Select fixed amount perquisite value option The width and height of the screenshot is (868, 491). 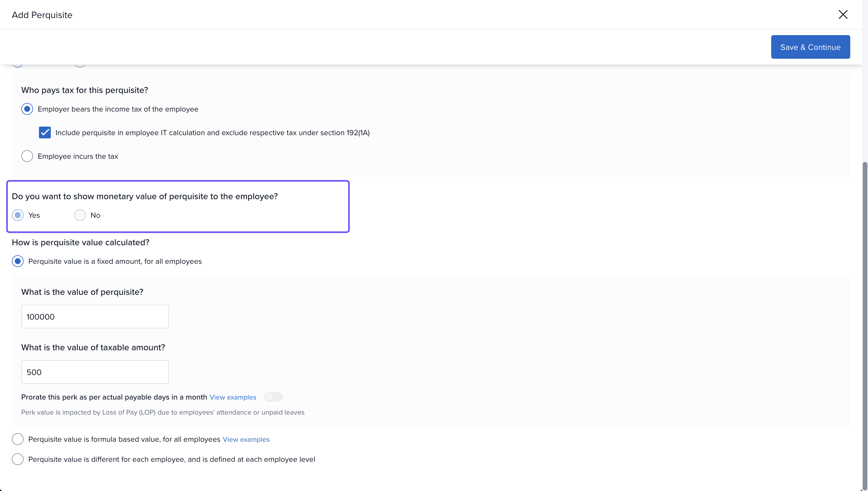[x=17, y=261]
